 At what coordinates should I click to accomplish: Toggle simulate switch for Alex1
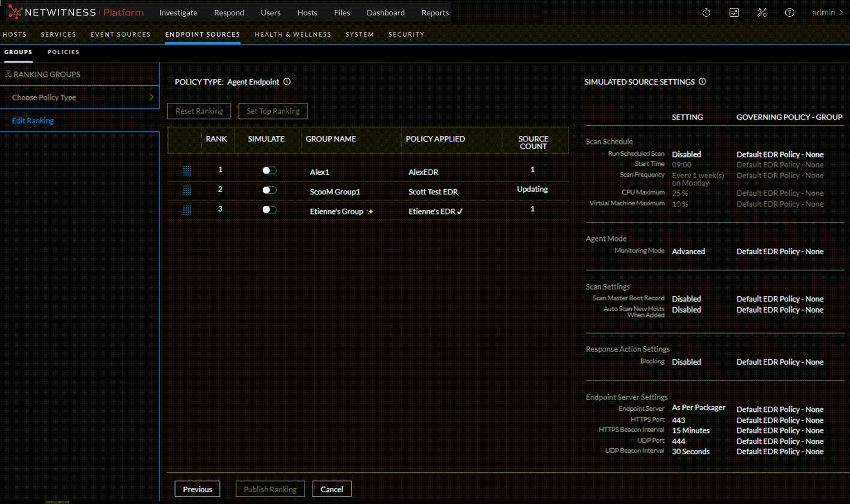point(269,171)
